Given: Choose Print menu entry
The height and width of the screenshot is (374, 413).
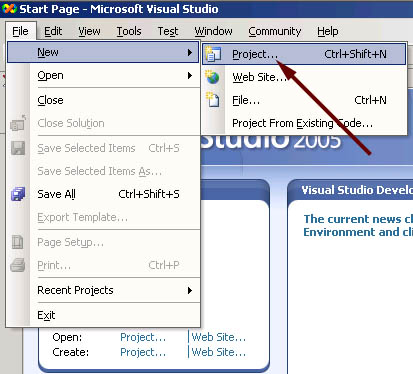Looking at the screenshot, I should 103,265.
